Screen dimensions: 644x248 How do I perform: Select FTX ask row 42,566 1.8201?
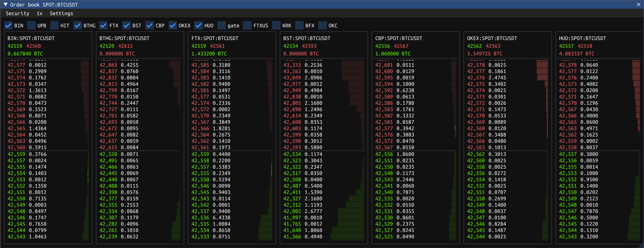[x=232, y=128]
